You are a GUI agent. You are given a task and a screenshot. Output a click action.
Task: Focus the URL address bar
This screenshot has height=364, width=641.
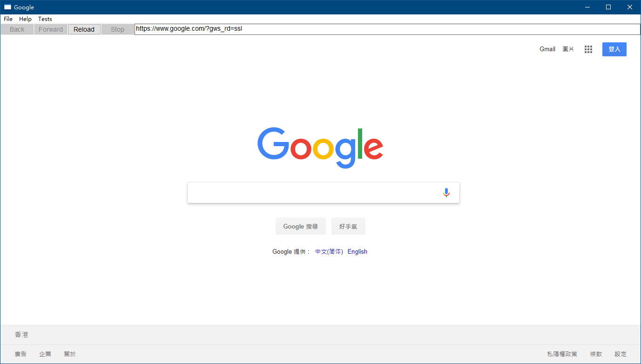click(x=387, y=29)
